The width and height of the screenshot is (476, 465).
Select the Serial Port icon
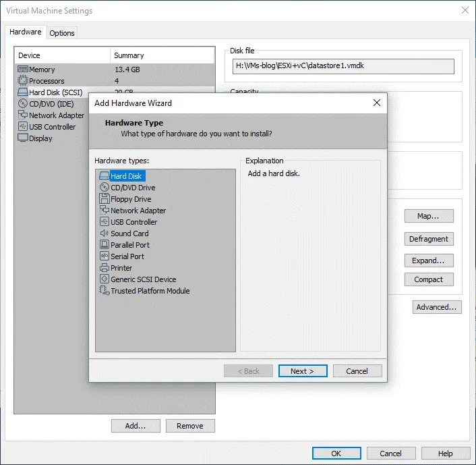104,256
